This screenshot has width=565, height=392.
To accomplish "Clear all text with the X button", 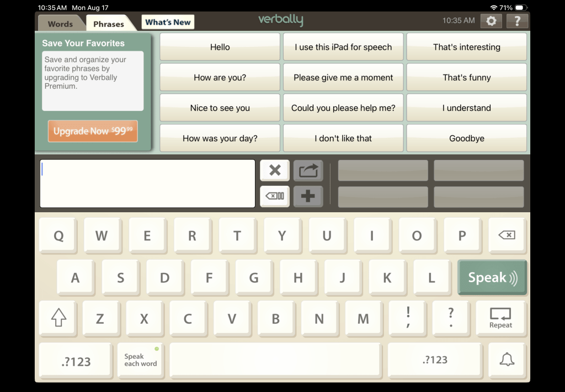I will 275,170.
